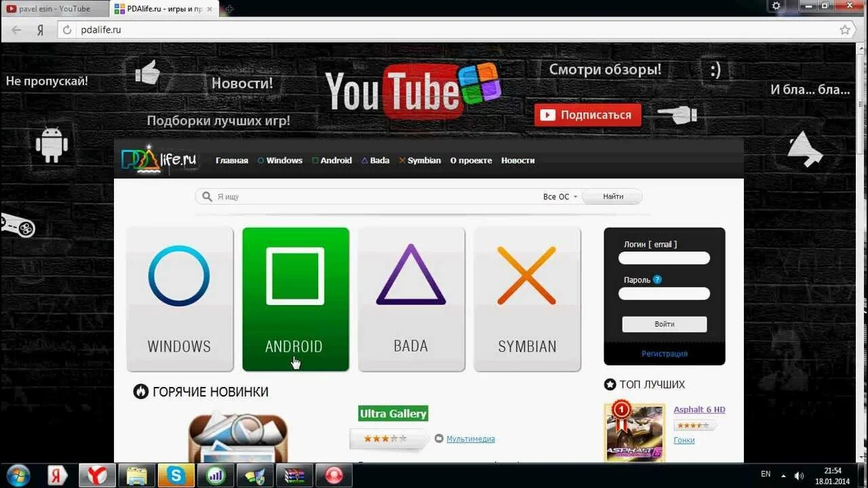Select the PDAlife.ru browser tab
The width and height of the screenshot is (868, 488).
[165, 9]
